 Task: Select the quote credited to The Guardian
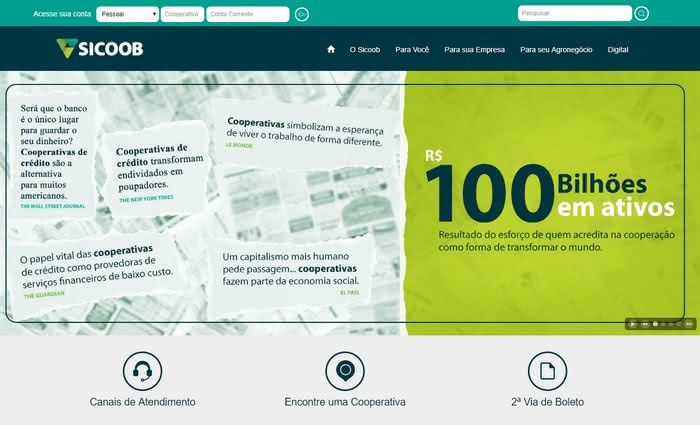coord(95,273)
